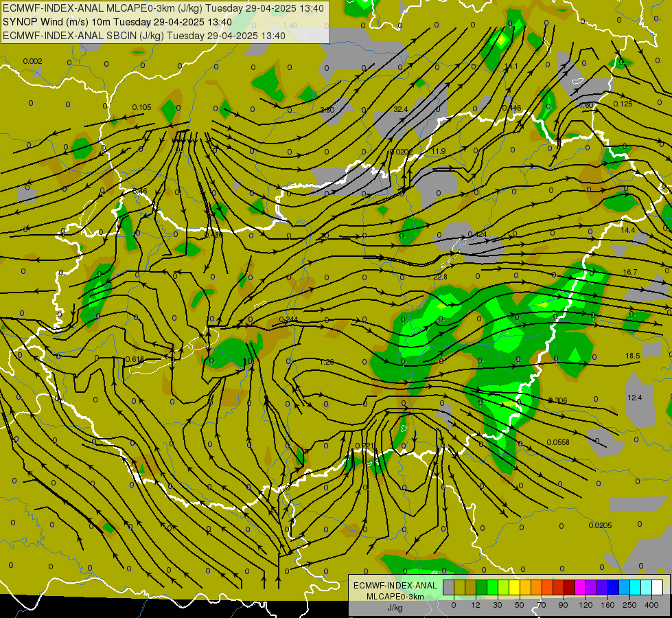Click the 0.446 value on map
This screenshot has width=672, height=618.
(x=511, y=108)
